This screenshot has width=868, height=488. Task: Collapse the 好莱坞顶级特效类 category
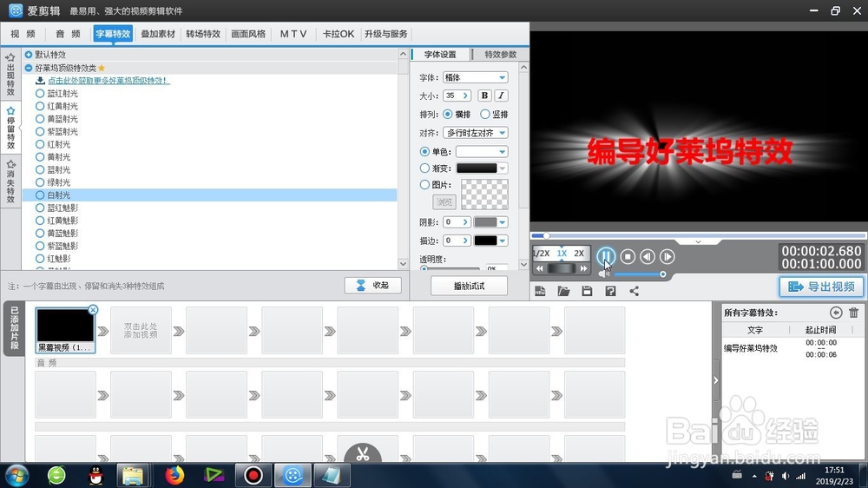tap(29, 68)
